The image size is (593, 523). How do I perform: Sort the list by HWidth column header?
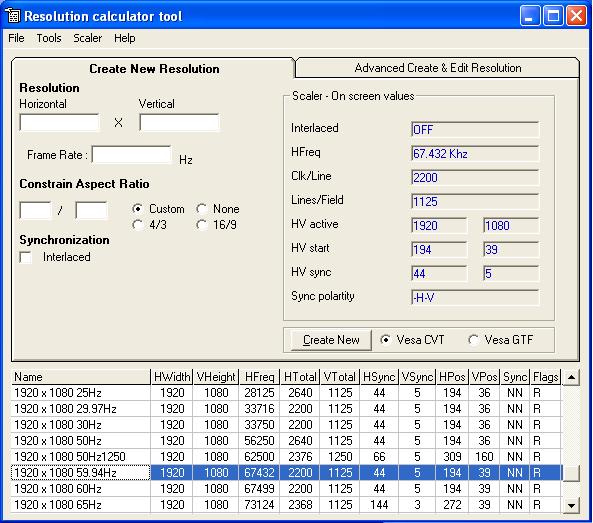(x=172, y=377)
